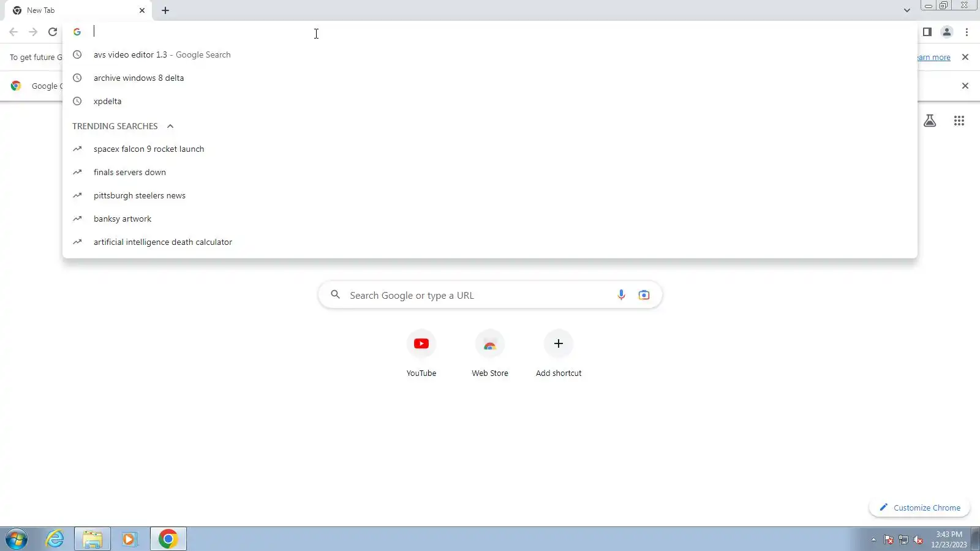Select suggestion archive windows 8 delta
Screen dimensions: 980x551
coord(490,78)
